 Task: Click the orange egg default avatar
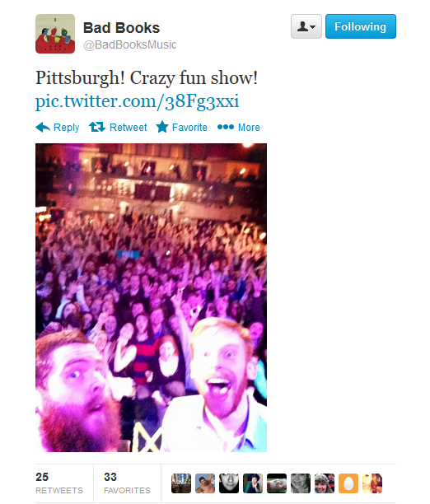(348, 483)
